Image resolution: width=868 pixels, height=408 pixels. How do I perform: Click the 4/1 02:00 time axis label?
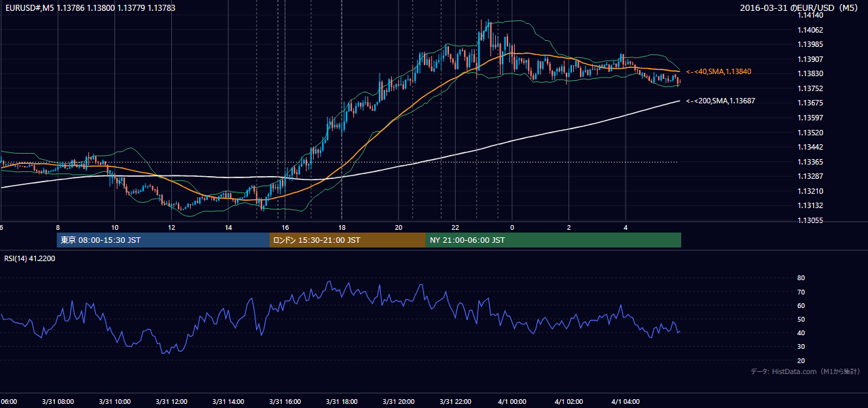coord(569,402)
